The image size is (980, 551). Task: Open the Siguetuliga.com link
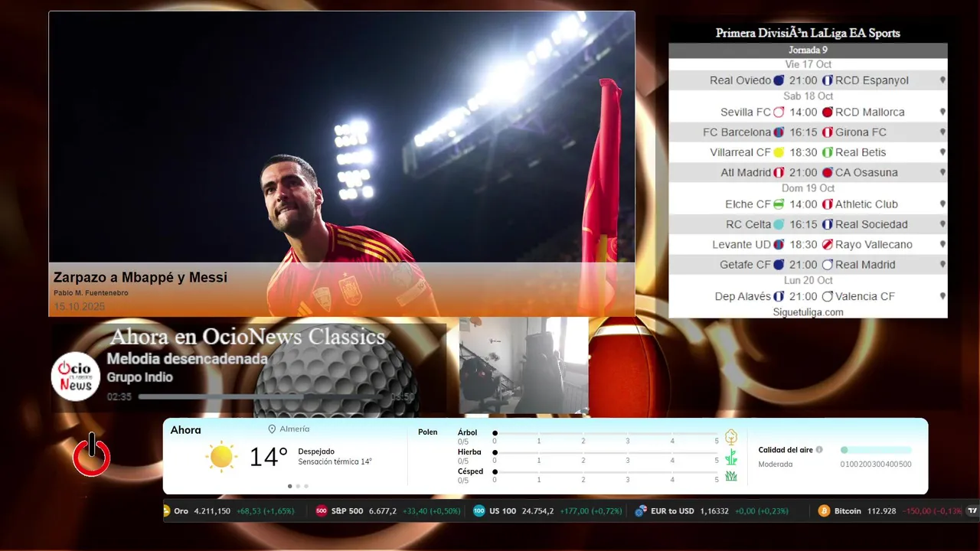pos(808,312)
